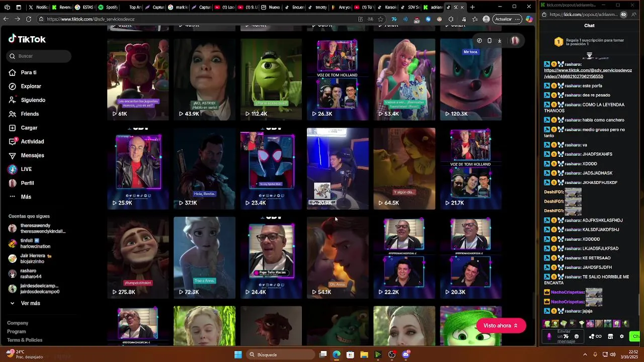Open the Kick chat shop icon

610,336
